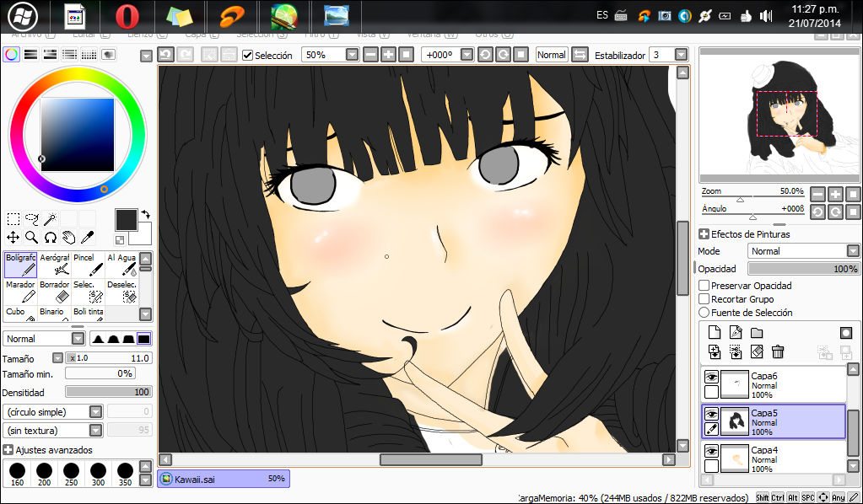Choose the rectangular selection tool
The height and width of the screenshot is (504, 863).
coord(13,219)
